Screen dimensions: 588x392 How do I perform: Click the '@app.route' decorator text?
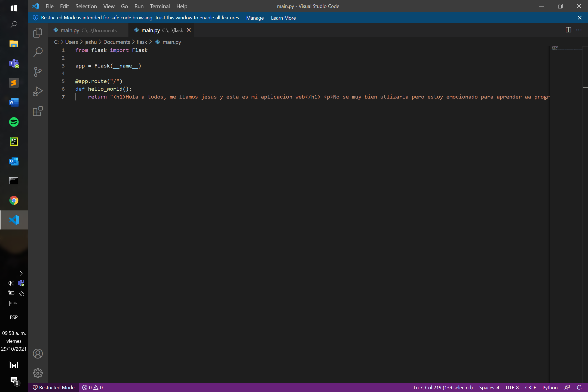tap(91, 81)
